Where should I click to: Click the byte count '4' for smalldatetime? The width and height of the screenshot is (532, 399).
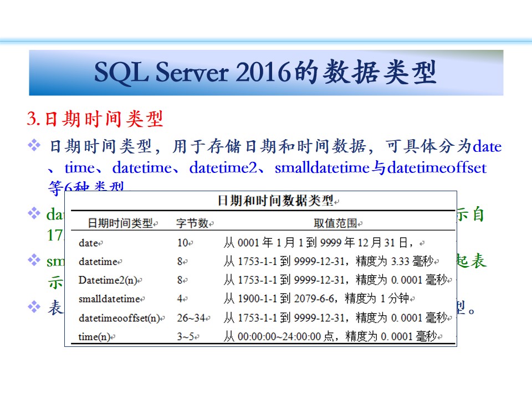(x=180, y=299)
